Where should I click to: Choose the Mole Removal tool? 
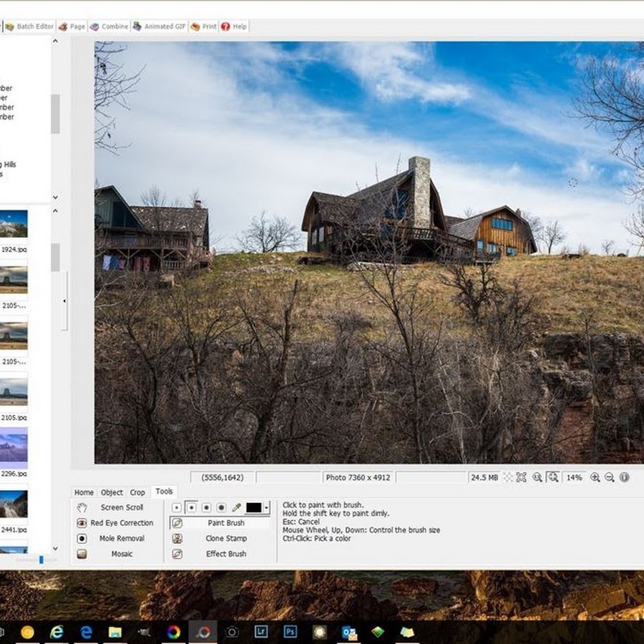(x=114, y=538)
